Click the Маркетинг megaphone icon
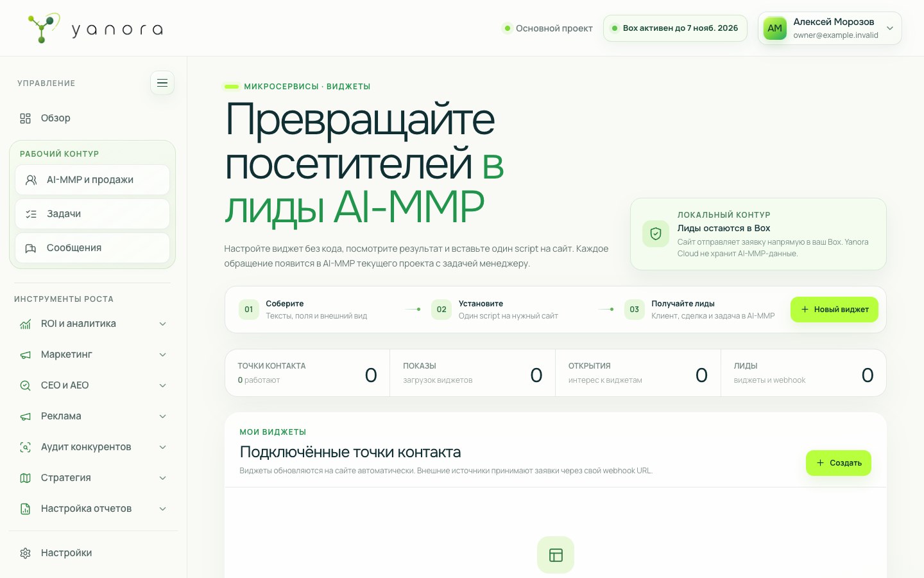The width and height of the screenshot is (924, 578). click(26, 355)
